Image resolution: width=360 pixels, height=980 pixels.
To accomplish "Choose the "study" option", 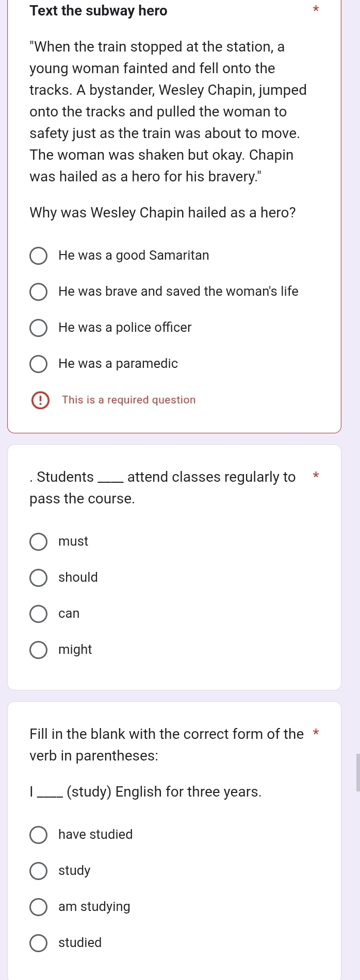I will tap(38, 871).
